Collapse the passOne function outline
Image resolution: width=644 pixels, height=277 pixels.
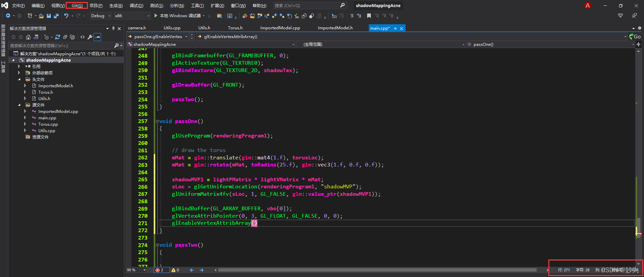pos(157,121)
